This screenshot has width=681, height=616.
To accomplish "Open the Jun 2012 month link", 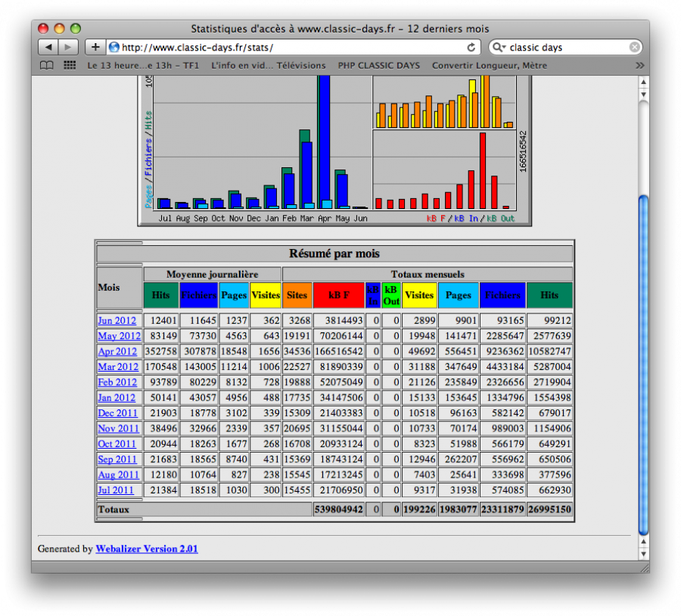I will click(x=117, y=321).
